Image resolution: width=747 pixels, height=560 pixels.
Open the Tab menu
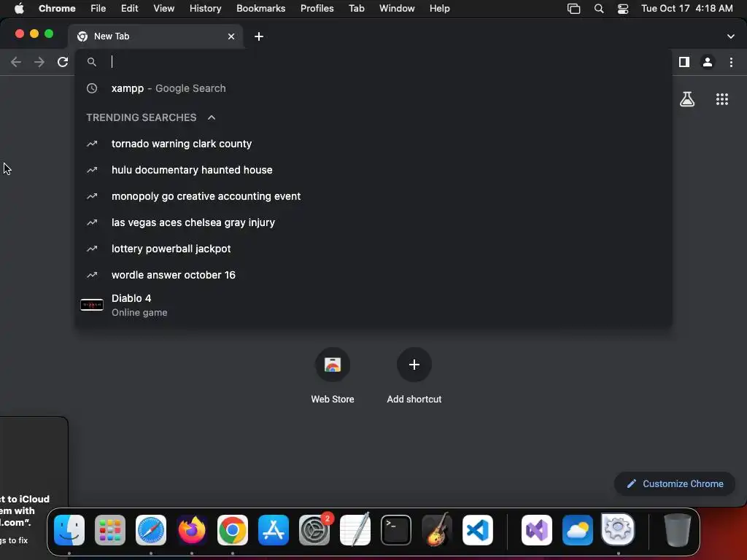(356, 9)
